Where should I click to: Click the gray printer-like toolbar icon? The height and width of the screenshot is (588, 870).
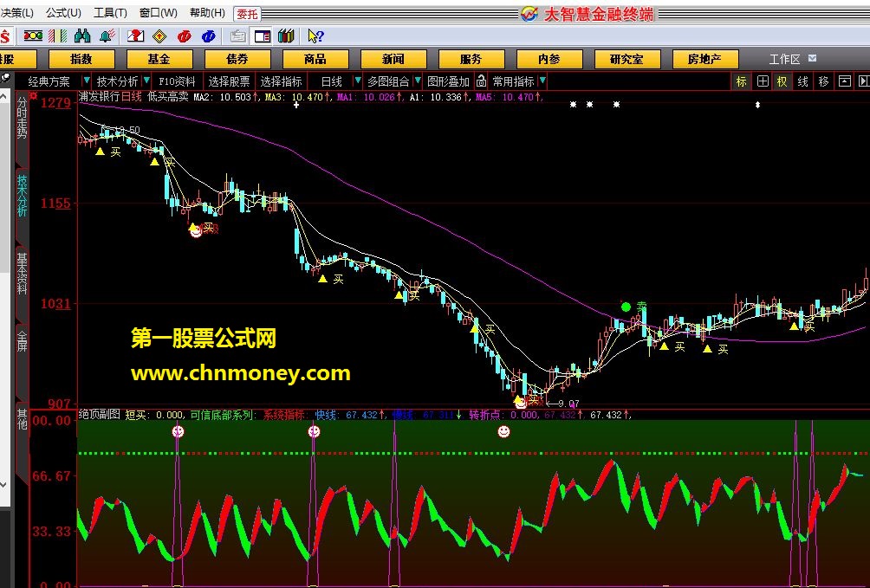(x=238, y=36)
